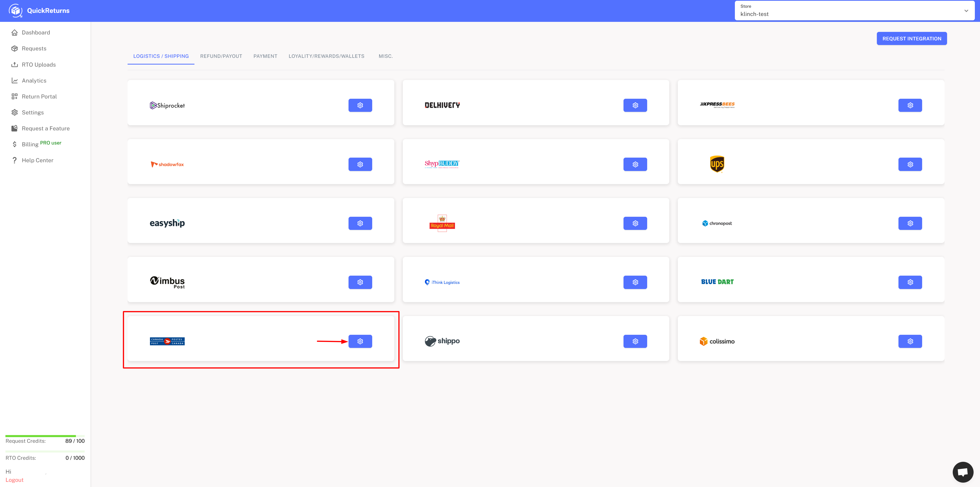Open Royal Mail integration settings gear
Image resolution: width=980 pixels, height=487 pixels.
click(635, 223)
